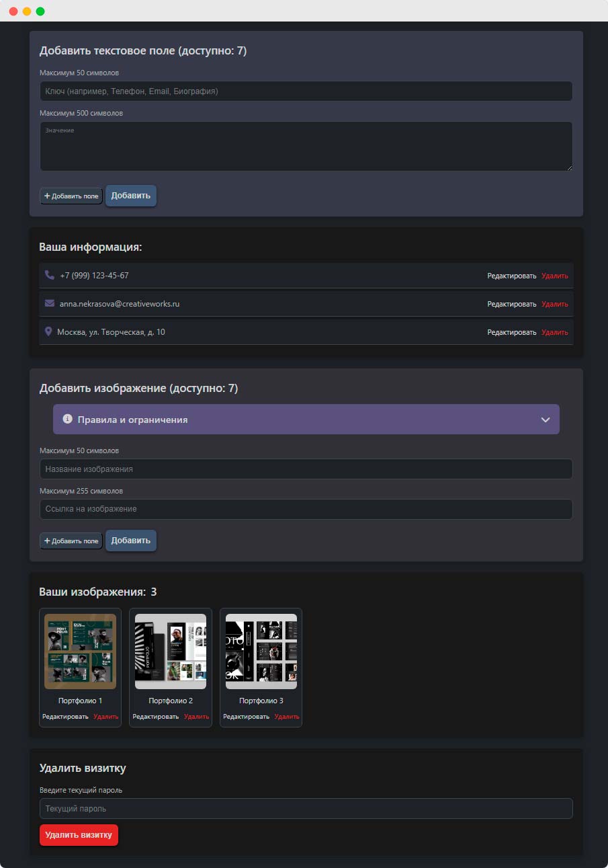Open the Портфолио 3 thumbnail
Image resolution: width=608 pixels, height=868 pixels.
[x=261, y=652]
